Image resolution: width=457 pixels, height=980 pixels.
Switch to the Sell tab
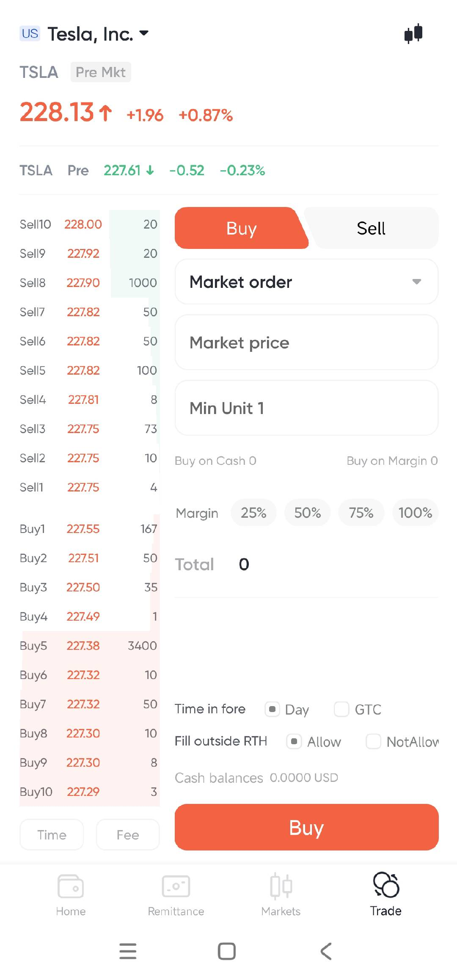pyautogui.click(x=371, y=228)
